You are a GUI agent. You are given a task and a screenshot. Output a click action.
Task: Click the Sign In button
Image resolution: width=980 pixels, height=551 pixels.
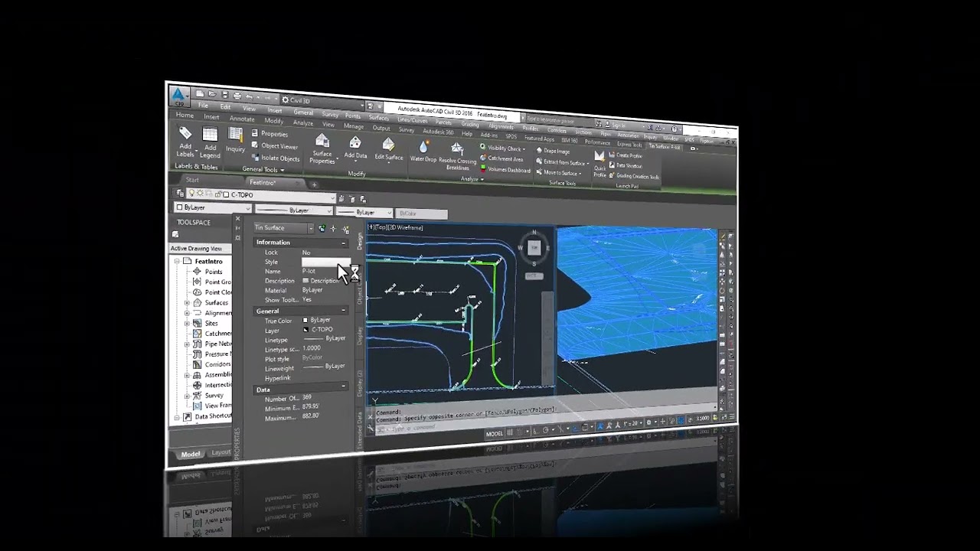[618, 126]
